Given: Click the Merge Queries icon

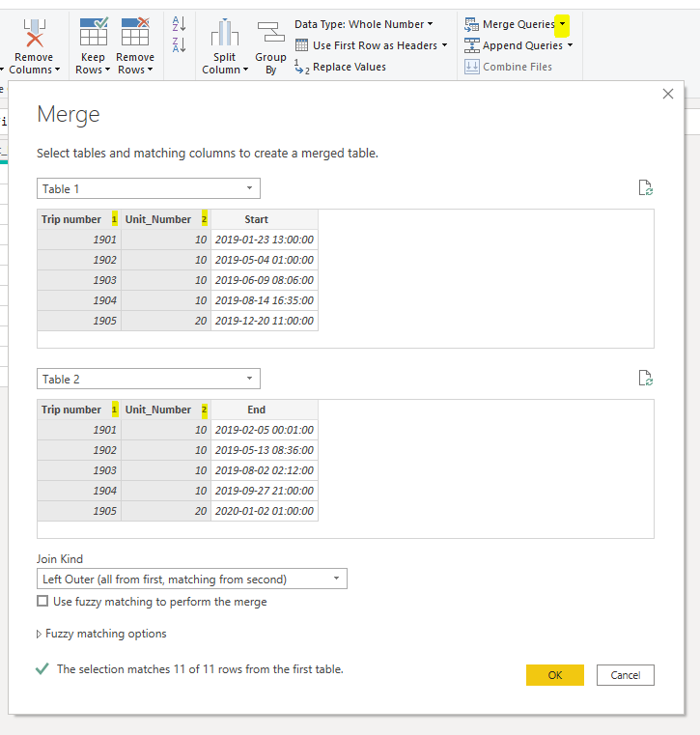Looking at the screenshot, I should [x=471, y=24].
